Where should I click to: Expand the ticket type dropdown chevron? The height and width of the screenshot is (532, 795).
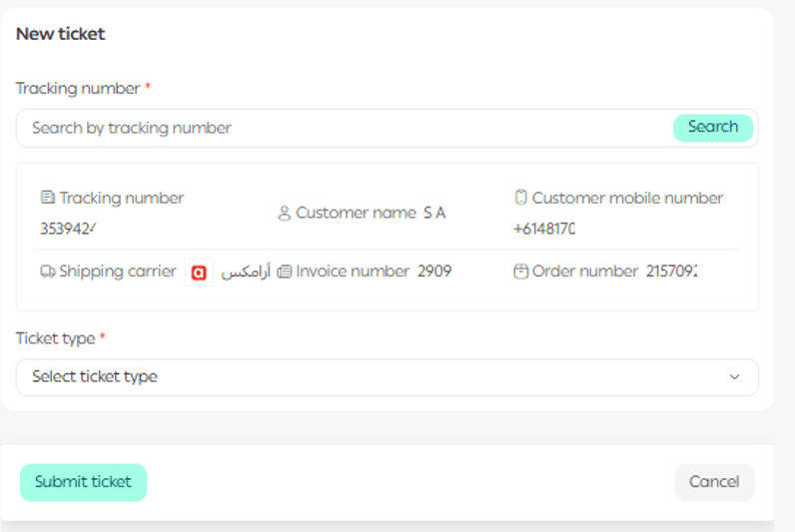[734, 377]
